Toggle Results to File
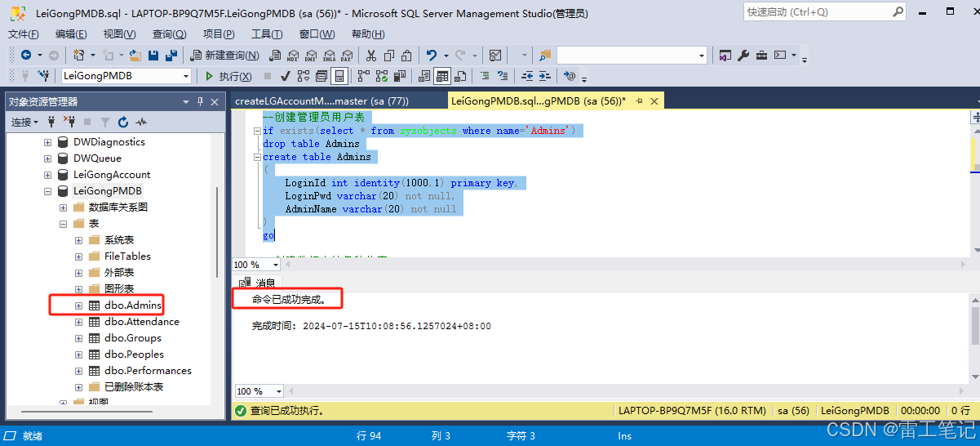The width and height of the screenshot is (980, 446). pyautogui.click(x=460, y=76)
